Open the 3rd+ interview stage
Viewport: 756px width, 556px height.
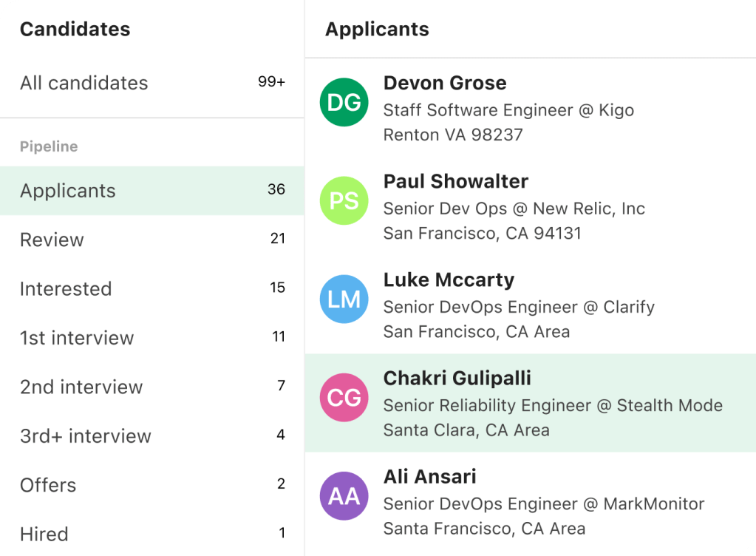point(86,436)
